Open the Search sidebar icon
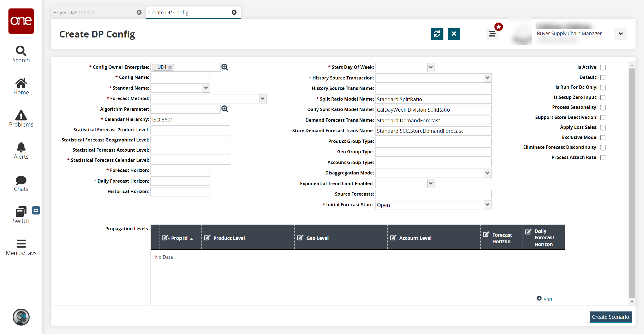This screenshot has height=334, width=644. pos(21,54)
